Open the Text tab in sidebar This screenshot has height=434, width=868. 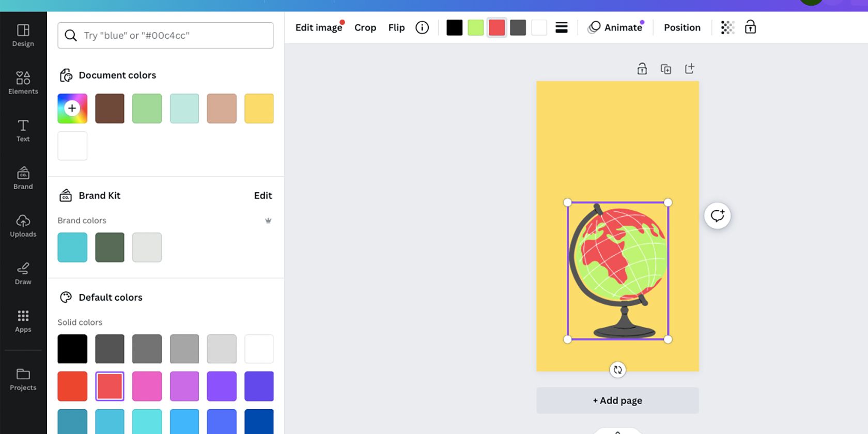(x=23, y=130)
